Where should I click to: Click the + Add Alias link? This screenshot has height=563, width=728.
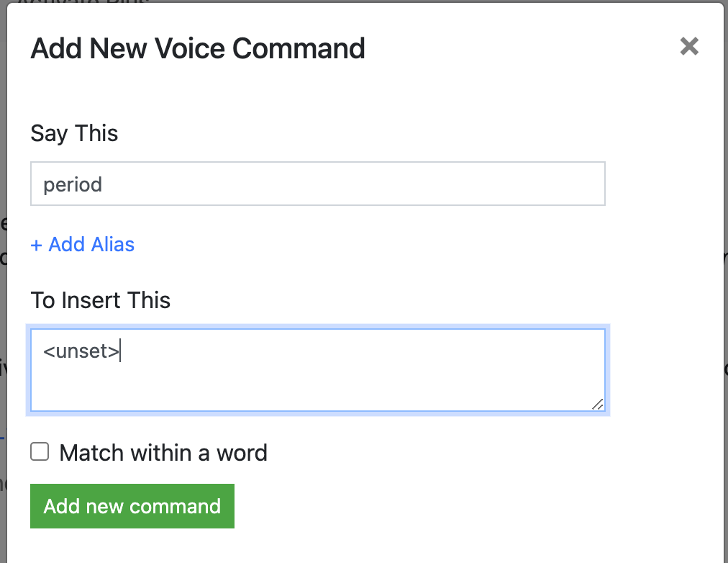[83, 245]
